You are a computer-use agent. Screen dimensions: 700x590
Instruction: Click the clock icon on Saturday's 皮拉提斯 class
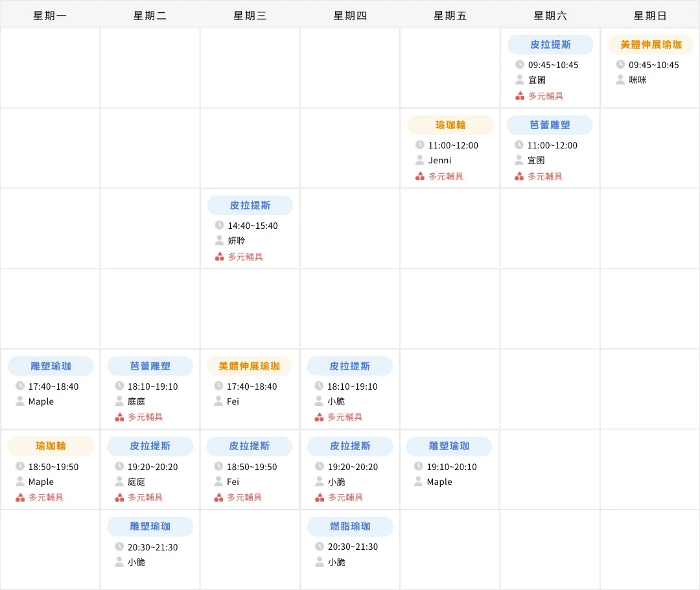(x=520, y=65)
